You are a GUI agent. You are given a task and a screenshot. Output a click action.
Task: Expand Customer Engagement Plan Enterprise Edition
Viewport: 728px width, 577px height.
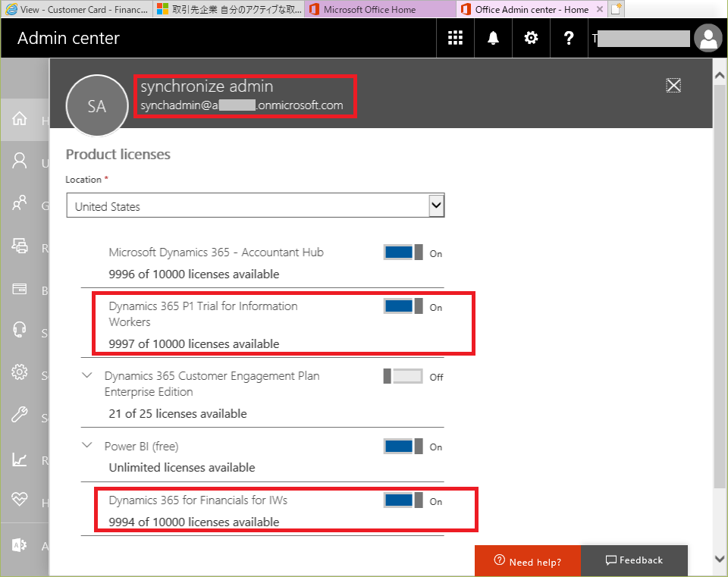pos(86,375)
